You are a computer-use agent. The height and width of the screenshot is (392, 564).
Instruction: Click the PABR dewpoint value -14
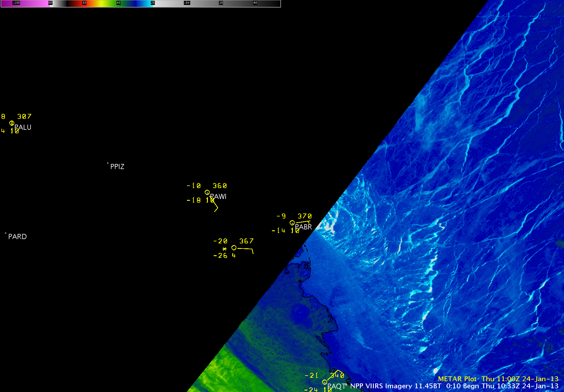[x=279, y=230]
